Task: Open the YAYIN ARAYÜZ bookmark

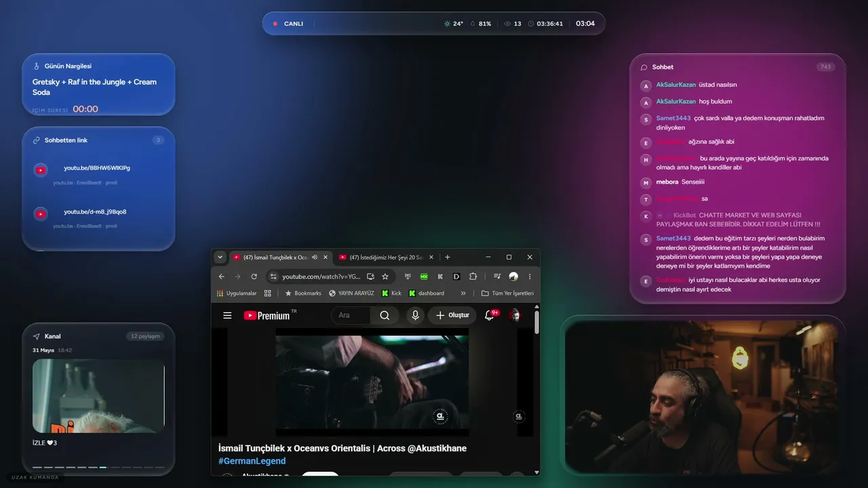Action: (351, 293)
